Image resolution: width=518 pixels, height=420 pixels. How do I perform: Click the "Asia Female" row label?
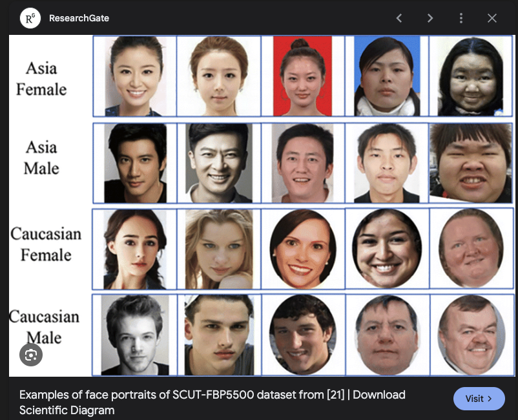[41, 78]
